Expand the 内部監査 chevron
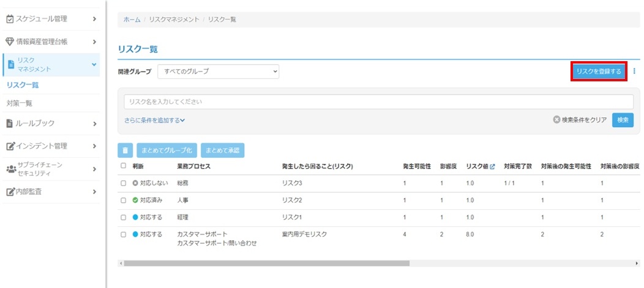 coord(94,191)
